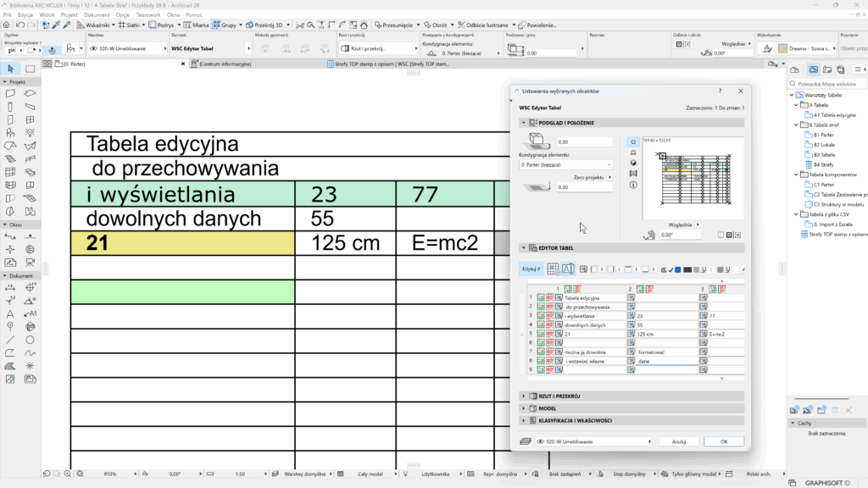Image resolution: width=868 pixels, height=488 pixels.
Task: Select the Marquee tool
Action: (30, 69)
